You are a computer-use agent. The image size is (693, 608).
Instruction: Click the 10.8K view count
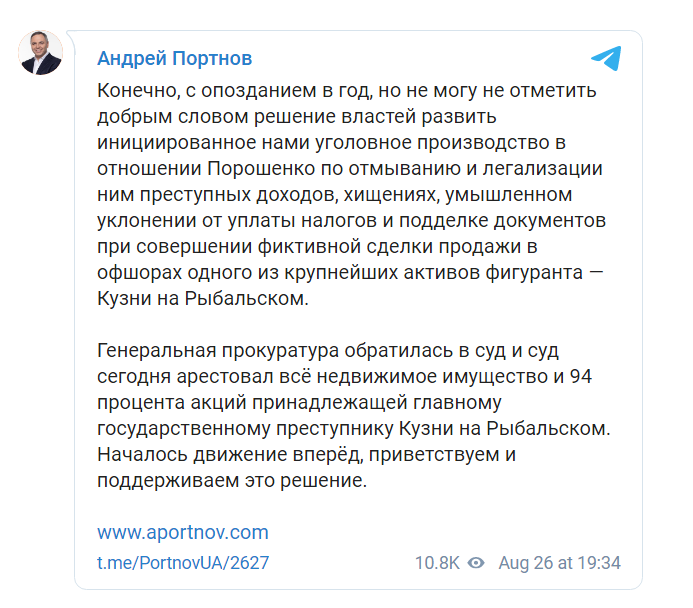pos(437,563)
